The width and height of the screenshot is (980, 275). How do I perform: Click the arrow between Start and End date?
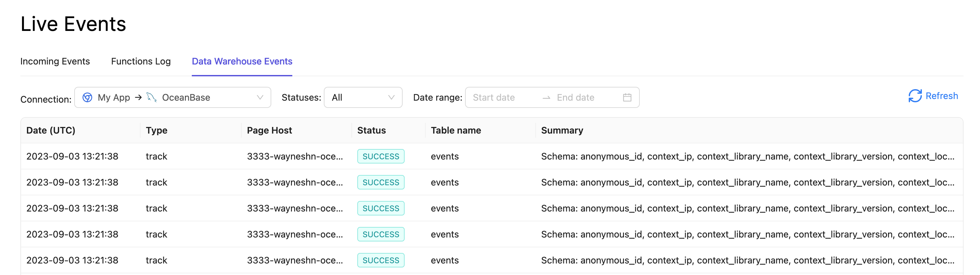[x=546, y=98]
